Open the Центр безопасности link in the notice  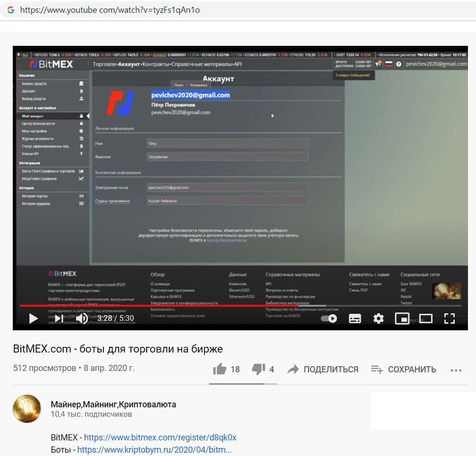(x=226, y=241)
